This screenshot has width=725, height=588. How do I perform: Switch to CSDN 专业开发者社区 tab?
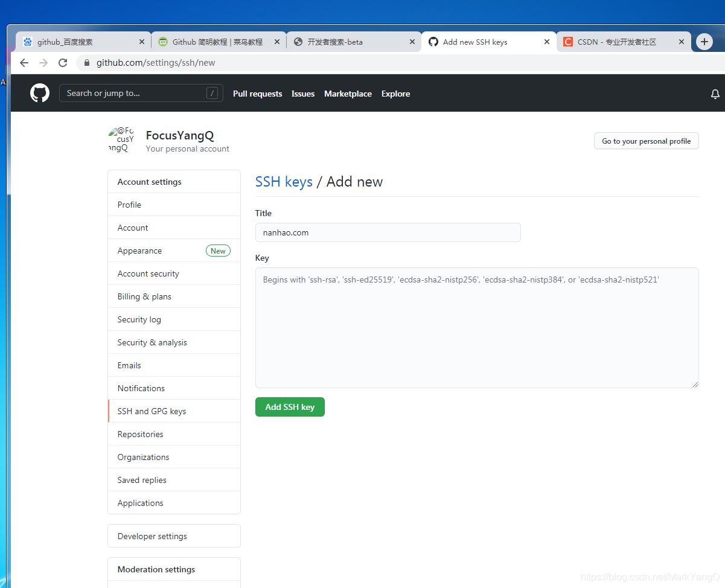[624, 42]
